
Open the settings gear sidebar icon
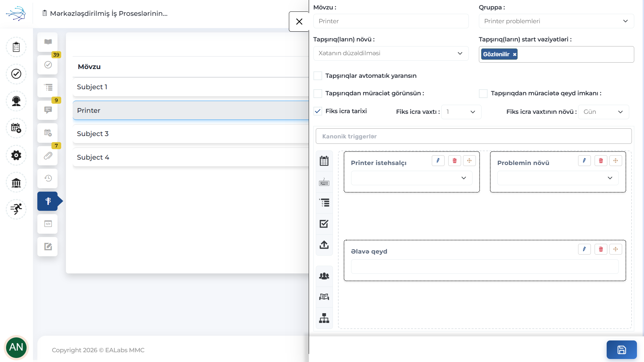[x=16, y=155]
